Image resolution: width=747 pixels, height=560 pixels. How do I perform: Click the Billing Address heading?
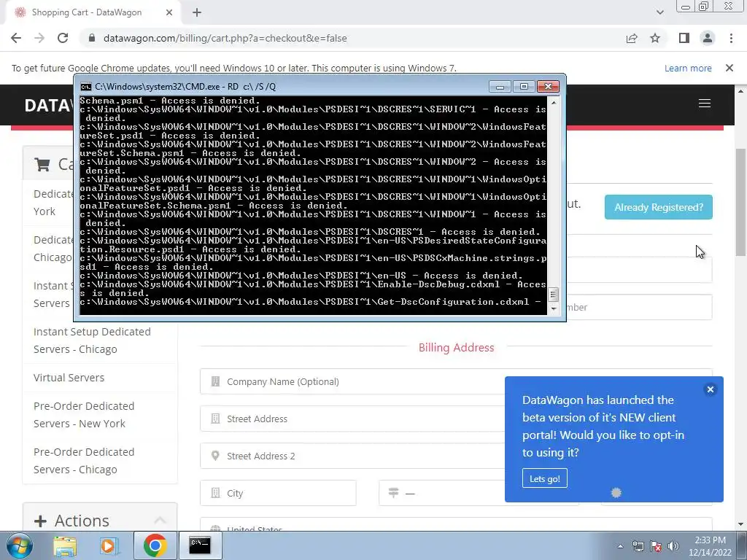[456, 348]
